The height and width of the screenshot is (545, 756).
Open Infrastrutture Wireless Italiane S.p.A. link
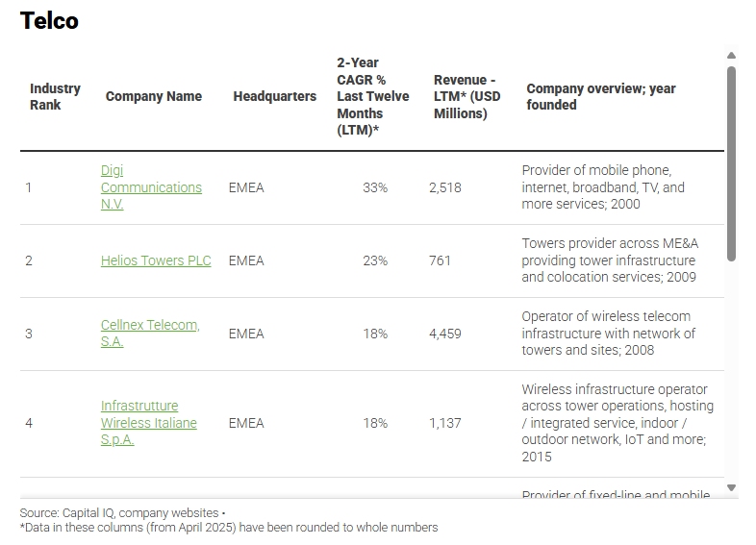[148, 423]
